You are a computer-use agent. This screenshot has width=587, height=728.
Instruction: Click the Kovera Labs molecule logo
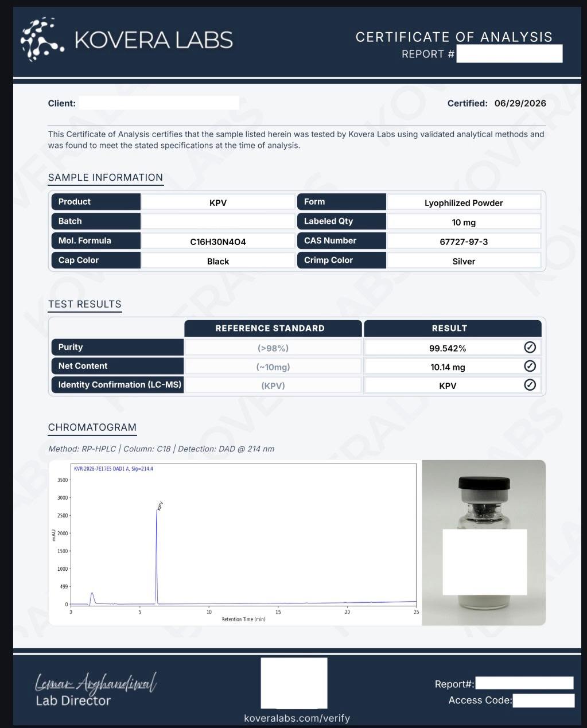point(42,40)
